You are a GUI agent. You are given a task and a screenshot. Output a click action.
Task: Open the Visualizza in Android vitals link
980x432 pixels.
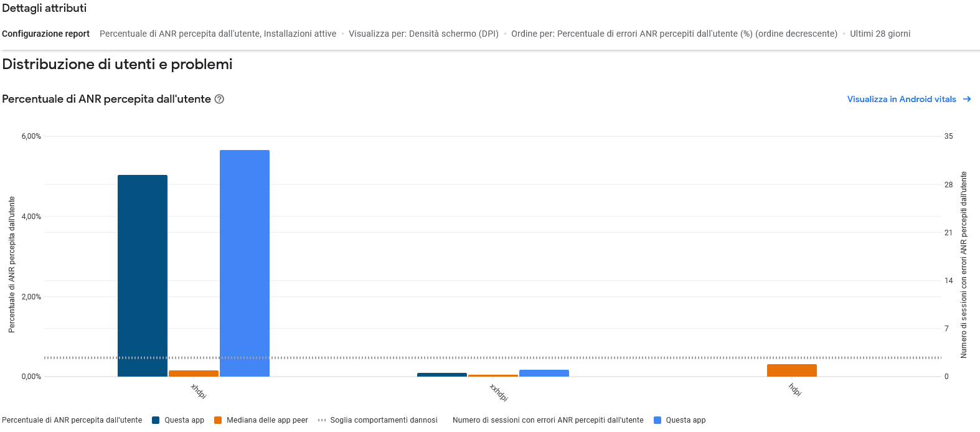(901, 99)
